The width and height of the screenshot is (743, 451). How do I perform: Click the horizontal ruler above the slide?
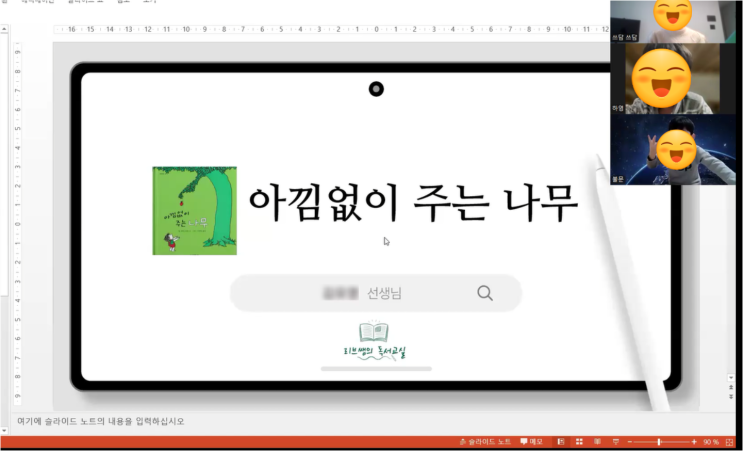tap(332, 29)
